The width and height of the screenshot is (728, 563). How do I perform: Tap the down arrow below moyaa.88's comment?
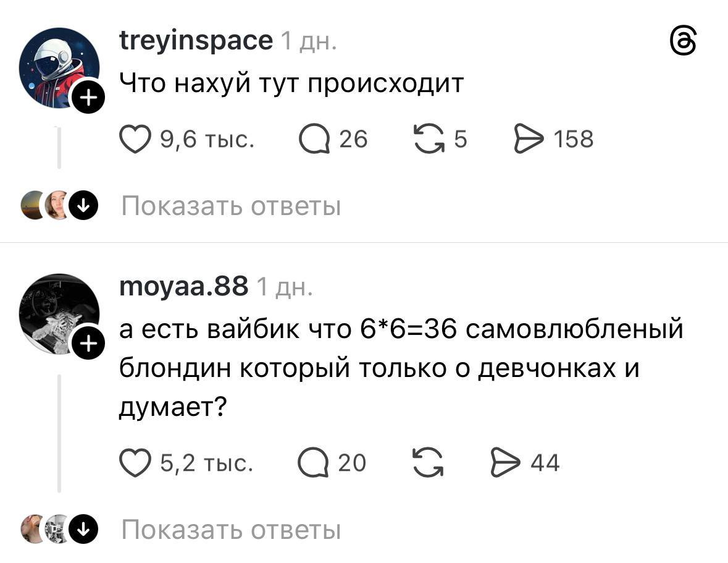[82, 530]
